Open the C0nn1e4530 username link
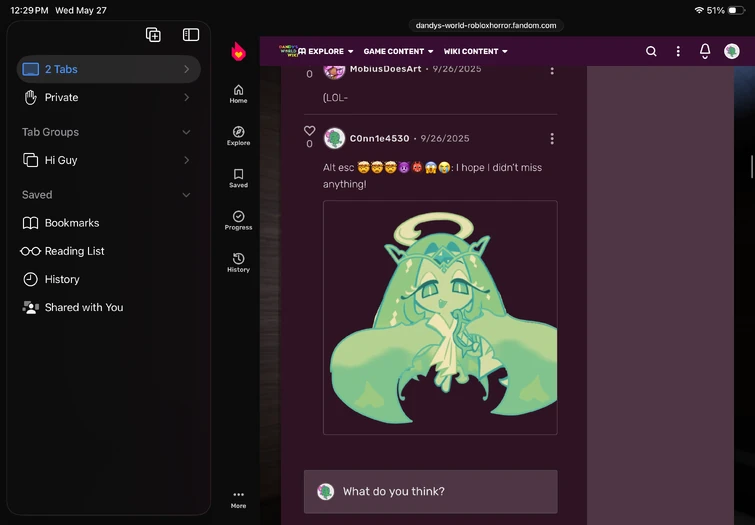 379,139
